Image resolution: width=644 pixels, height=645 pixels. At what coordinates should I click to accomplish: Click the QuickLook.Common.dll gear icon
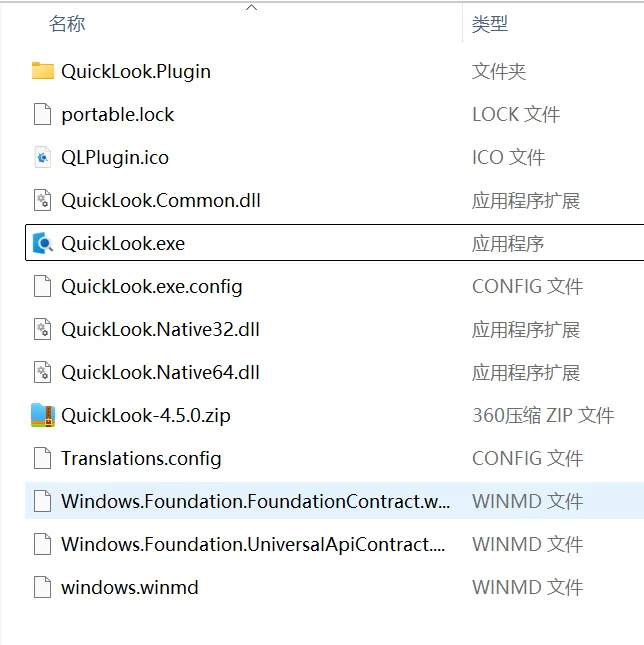[x=43, y=200]
